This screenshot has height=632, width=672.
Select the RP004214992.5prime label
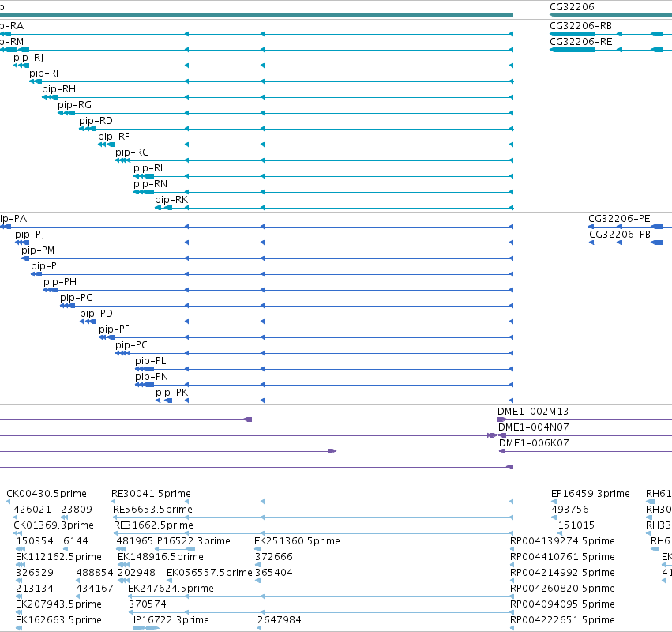click(562, 573)
